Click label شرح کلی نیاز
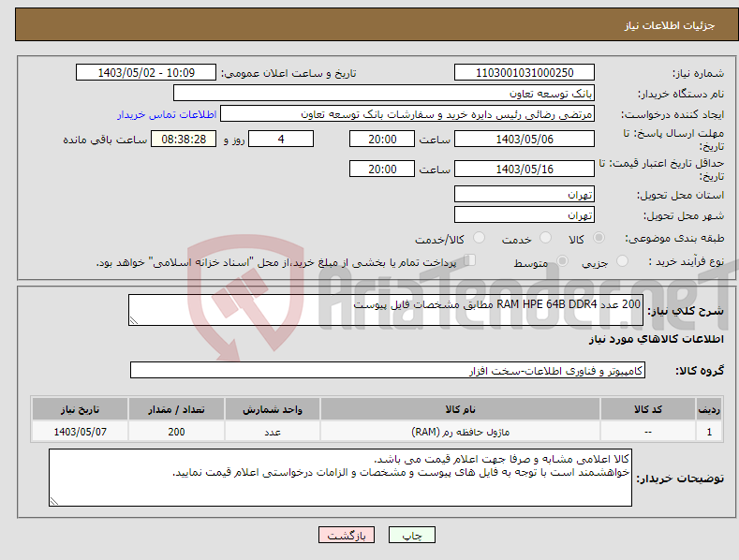The image size is (739, 560). point(686,311)
